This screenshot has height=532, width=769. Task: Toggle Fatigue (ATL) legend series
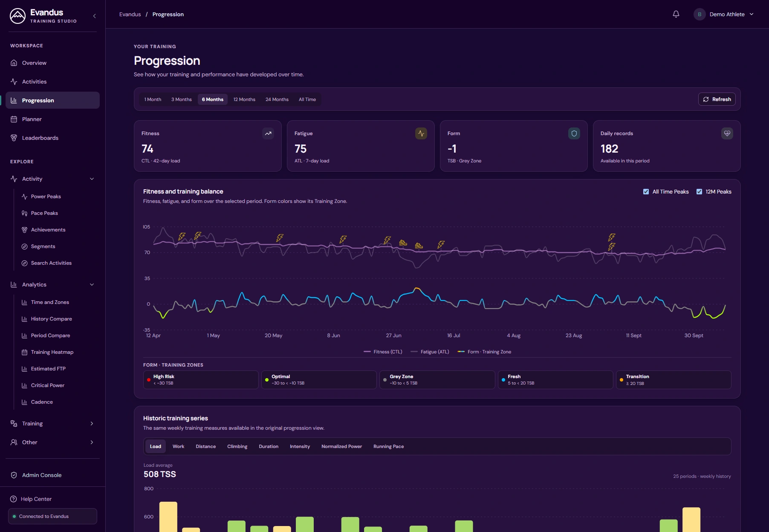(430, 352)
